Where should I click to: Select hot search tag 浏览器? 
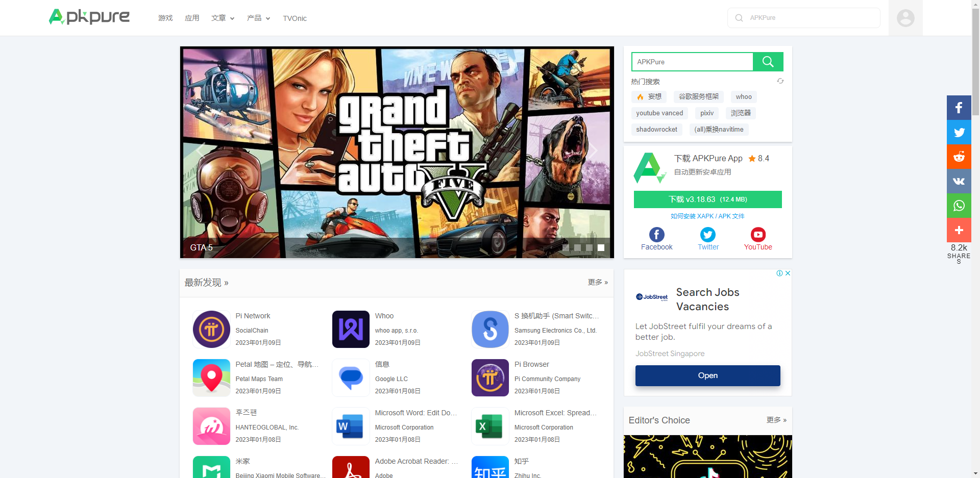(x=741, y=113)
